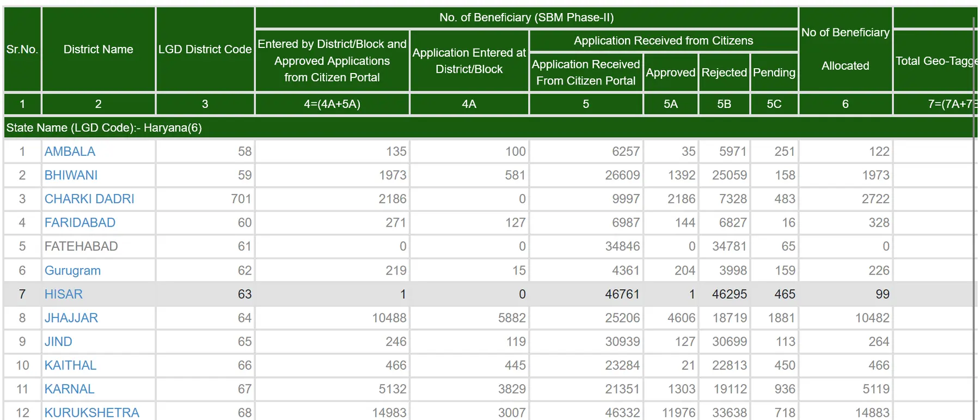The width and height of the screenshot is (980, 420).
Task: Click Ambala's LGD code 58
Action: click(x=244, y=151)
